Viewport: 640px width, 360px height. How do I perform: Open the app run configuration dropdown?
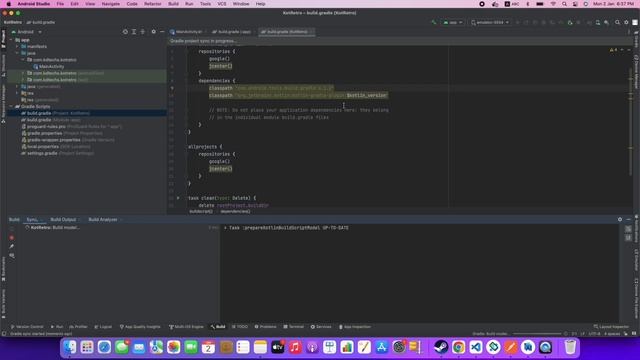[x=453, y=22]
